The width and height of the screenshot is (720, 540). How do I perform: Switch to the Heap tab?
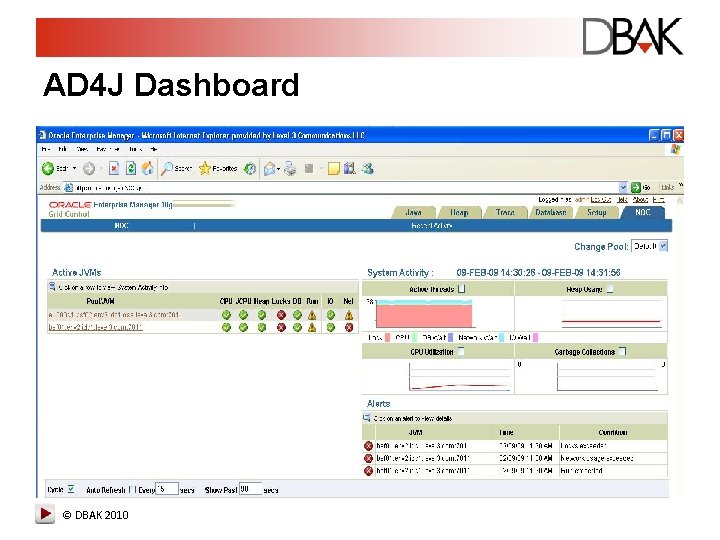(459, 212)
